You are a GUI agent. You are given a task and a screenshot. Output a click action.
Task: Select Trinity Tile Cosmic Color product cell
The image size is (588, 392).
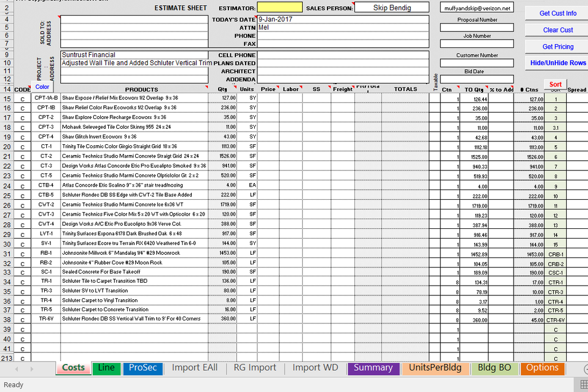(x=134, y=146)
